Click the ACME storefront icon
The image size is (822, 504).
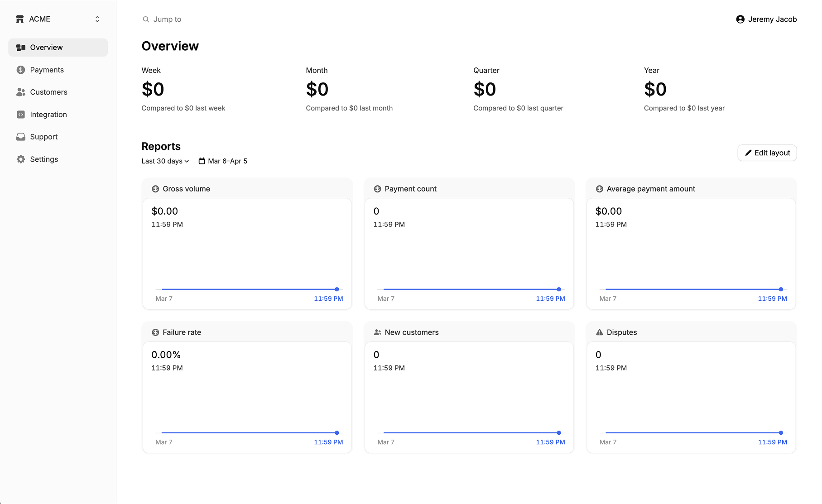20,19
